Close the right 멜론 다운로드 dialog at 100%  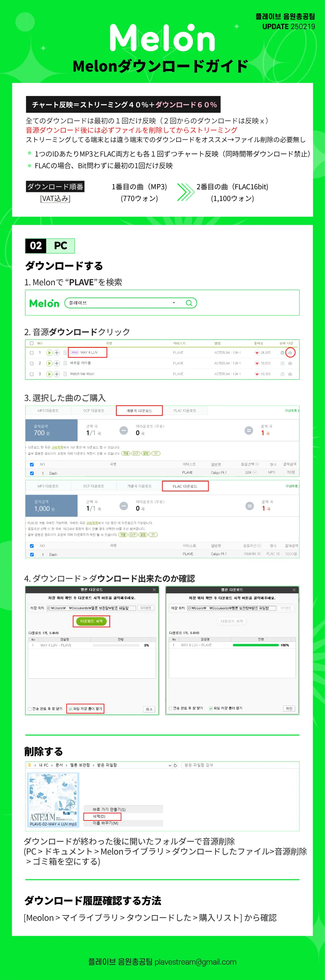click(294, 590)
